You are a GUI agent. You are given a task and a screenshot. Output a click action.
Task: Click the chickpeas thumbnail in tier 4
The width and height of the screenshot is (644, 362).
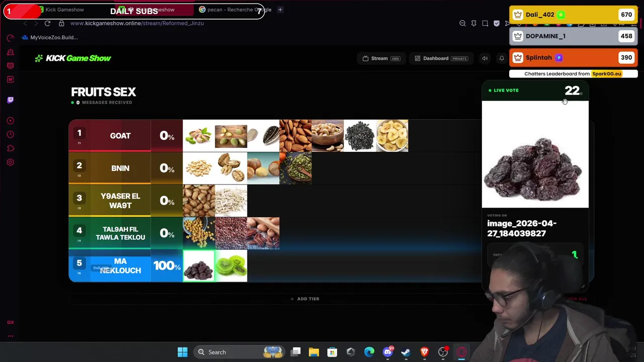tap(199, 233)
